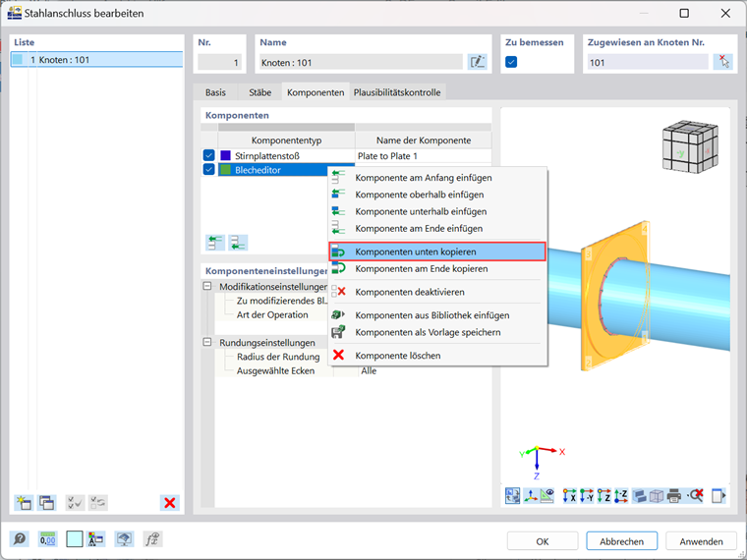Switch to the Stäbe tab
Image resolution: width=747 pixels, height=560 pixels.
click(260, 92)
